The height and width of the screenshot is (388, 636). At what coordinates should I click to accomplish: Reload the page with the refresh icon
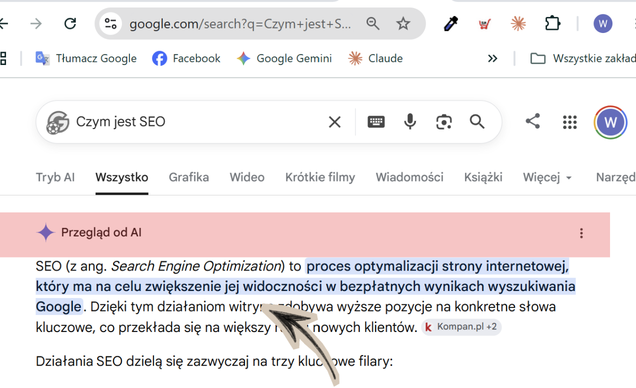[x=70, y=24]
